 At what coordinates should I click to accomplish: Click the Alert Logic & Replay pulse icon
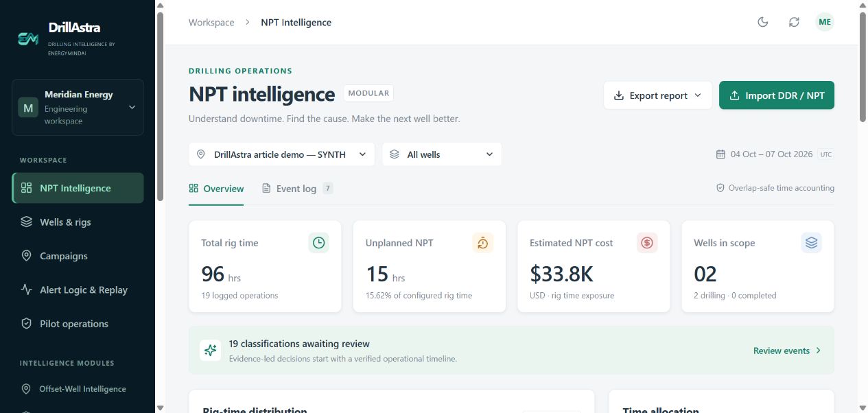27,290
